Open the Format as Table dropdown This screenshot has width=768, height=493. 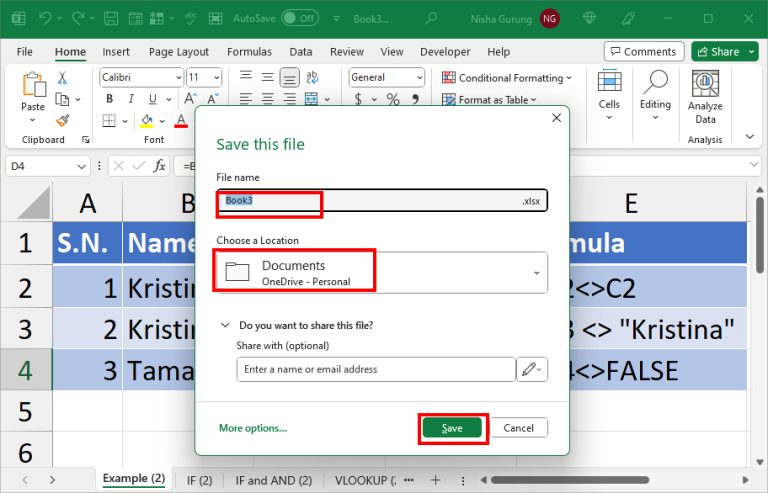(x=489, y=99)
